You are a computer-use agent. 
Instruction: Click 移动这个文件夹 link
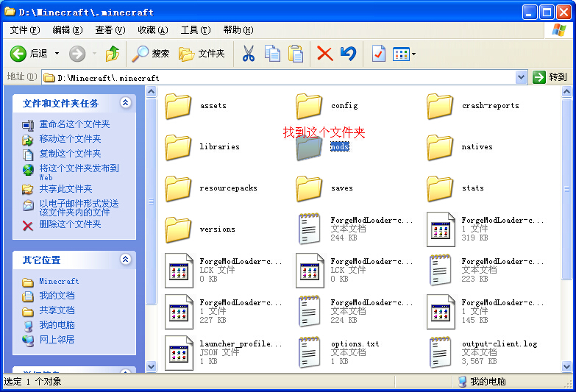coord(70,139)
